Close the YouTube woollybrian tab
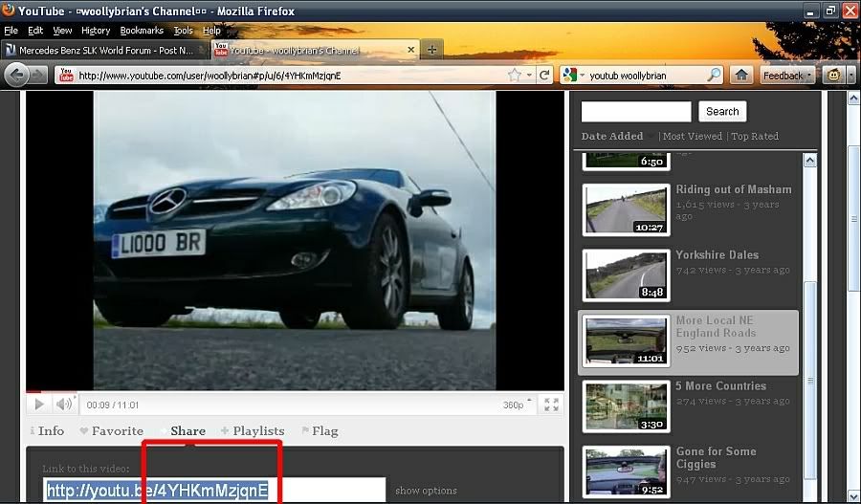Image resolution: width=861 pixels, height=504 pixels. [x=410, y=50]
